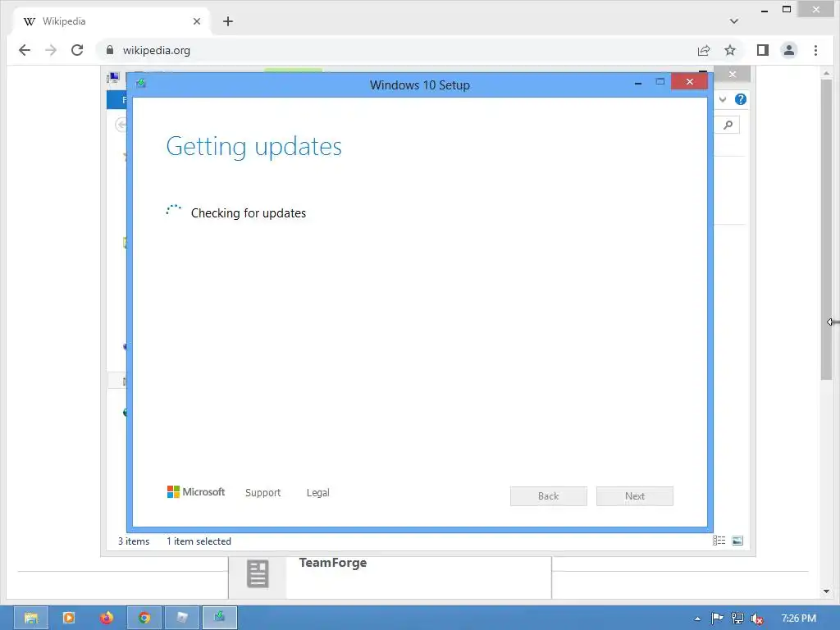Click the File Explorer search magnifier
The width and height of the screenshot is (840, 630).
[x=728, y=126]
